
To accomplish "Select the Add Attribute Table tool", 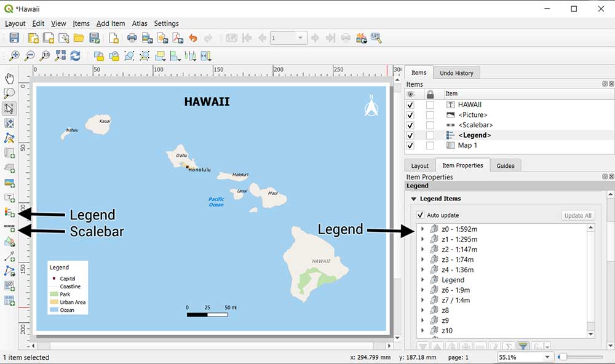I will point(9,301).
